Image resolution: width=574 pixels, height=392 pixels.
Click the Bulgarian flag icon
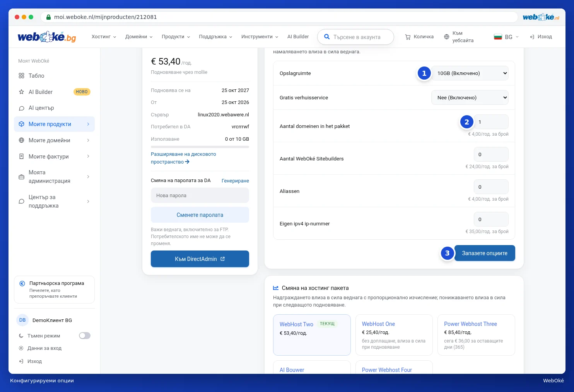(x=498, y=37)
